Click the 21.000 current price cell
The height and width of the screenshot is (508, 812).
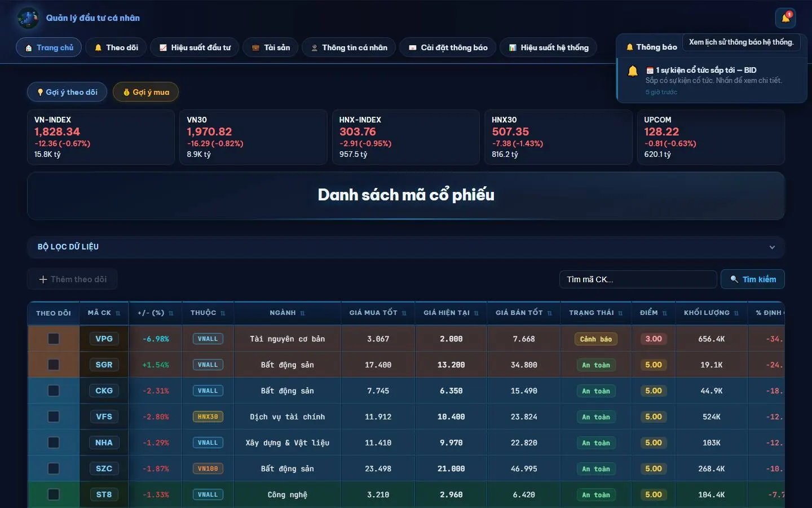click(451, 468)
